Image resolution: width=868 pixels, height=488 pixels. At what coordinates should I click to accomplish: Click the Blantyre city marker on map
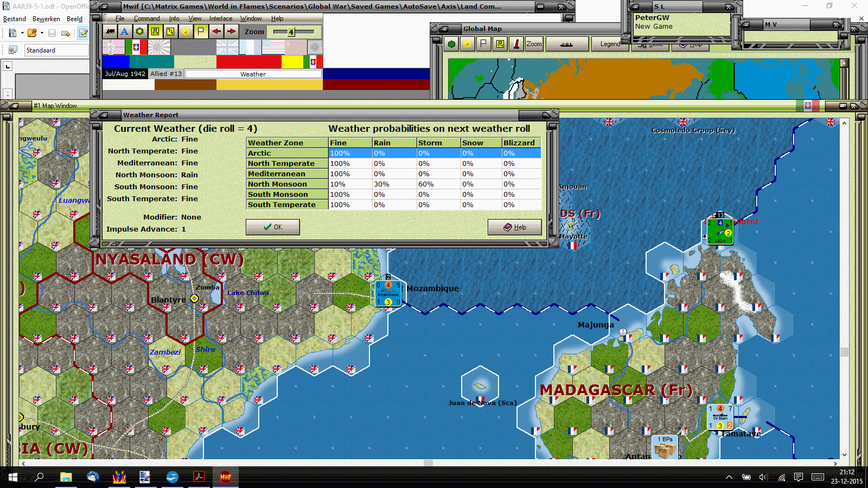tap(194, 298)
